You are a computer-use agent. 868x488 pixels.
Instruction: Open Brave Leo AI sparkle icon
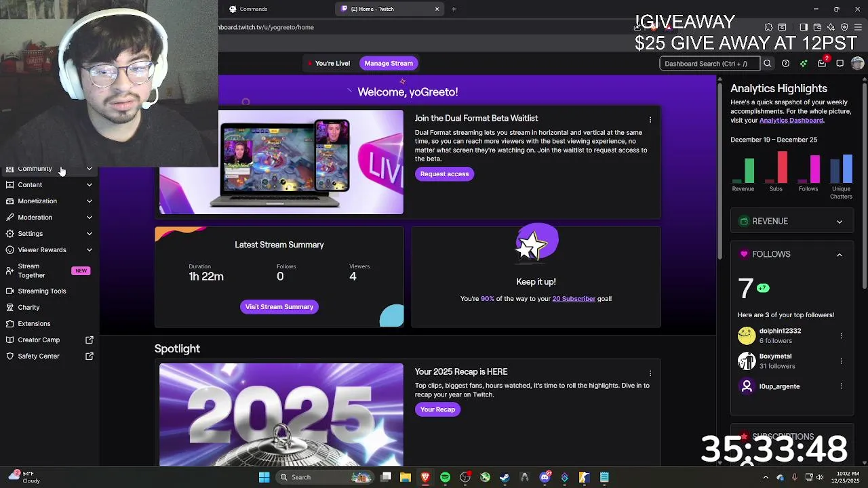point(831,27)
